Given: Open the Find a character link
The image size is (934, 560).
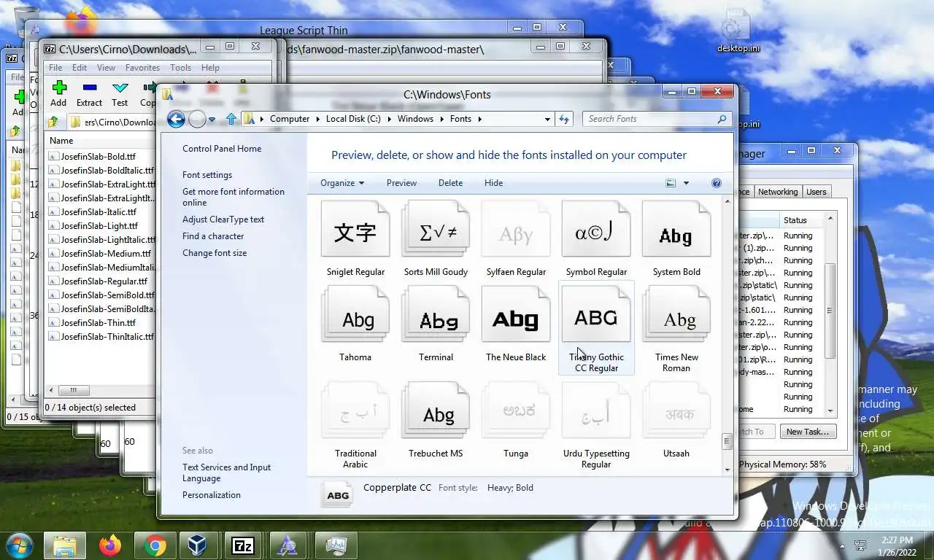Looking at the screenshot, I should pos(213,236).
